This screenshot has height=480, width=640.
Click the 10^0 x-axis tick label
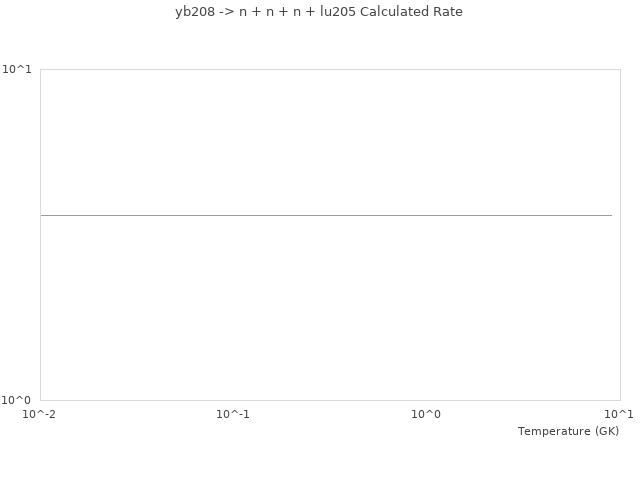426,414
